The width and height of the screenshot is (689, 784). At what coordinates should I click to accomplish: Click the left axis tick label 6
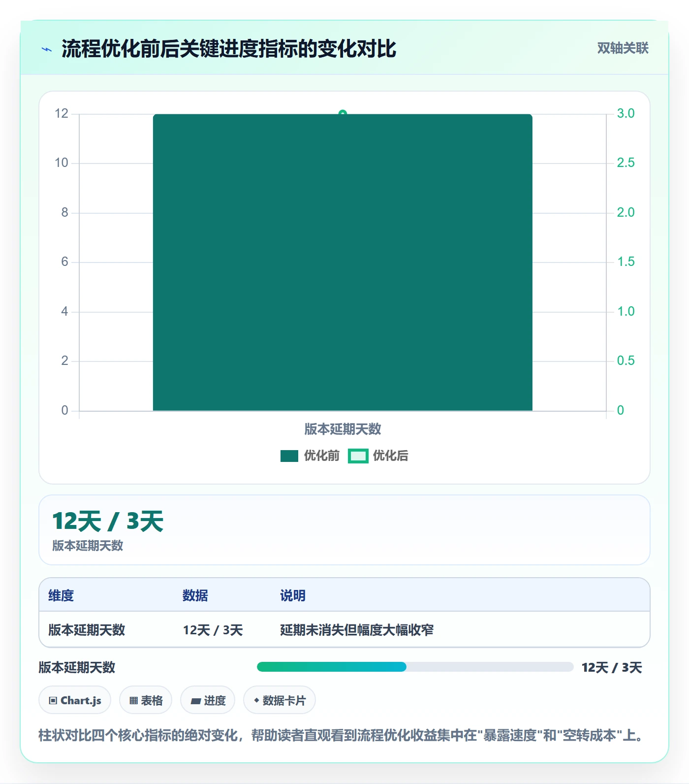[x=64, y=261]
